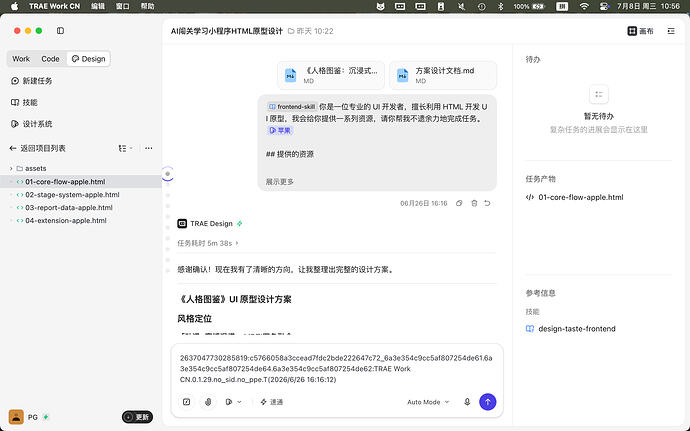Switch to the Code tab
This screenshot has width=690, height=431.
pyautogui.click(x=50, y=59)
